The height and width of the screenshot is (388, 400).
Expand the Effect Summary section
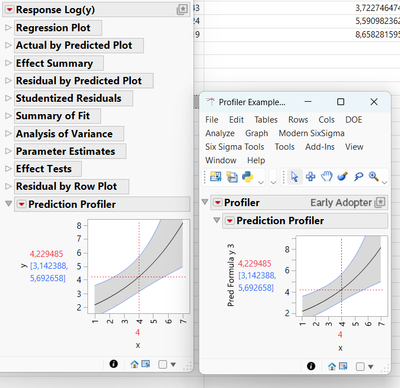[8, 63]
